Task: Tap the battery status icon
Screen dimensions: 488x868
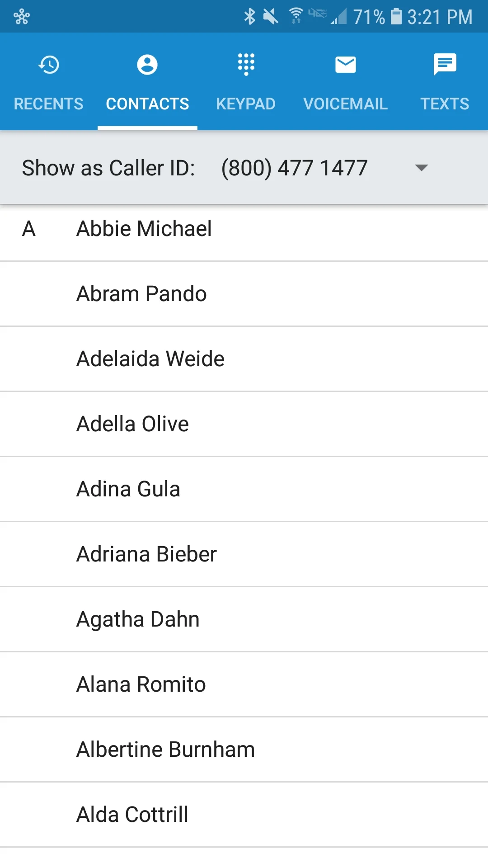Action: point(396,17)
